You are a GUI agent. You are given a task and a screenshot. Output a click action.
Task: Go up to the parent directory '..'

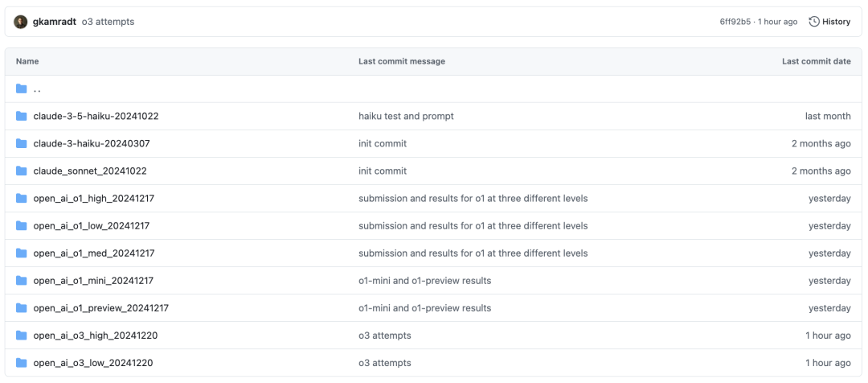tap(37, 89)
